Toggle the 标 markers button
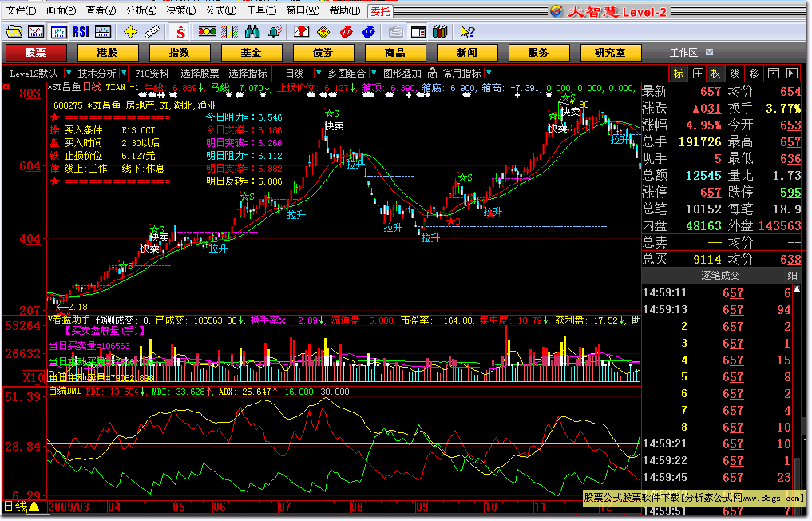Viewport: 812px width, 521px height. click(679, 74)
